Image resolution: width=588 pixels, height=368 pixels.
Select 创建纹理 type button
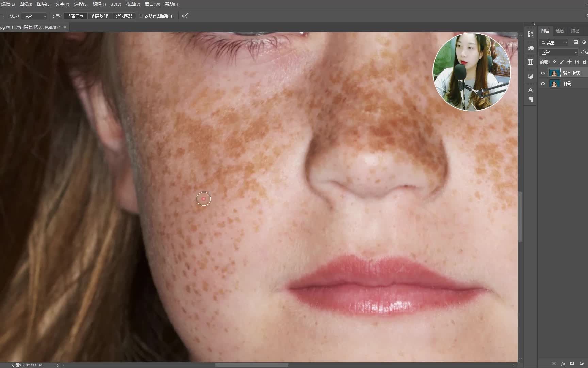[x=100, y=16]
